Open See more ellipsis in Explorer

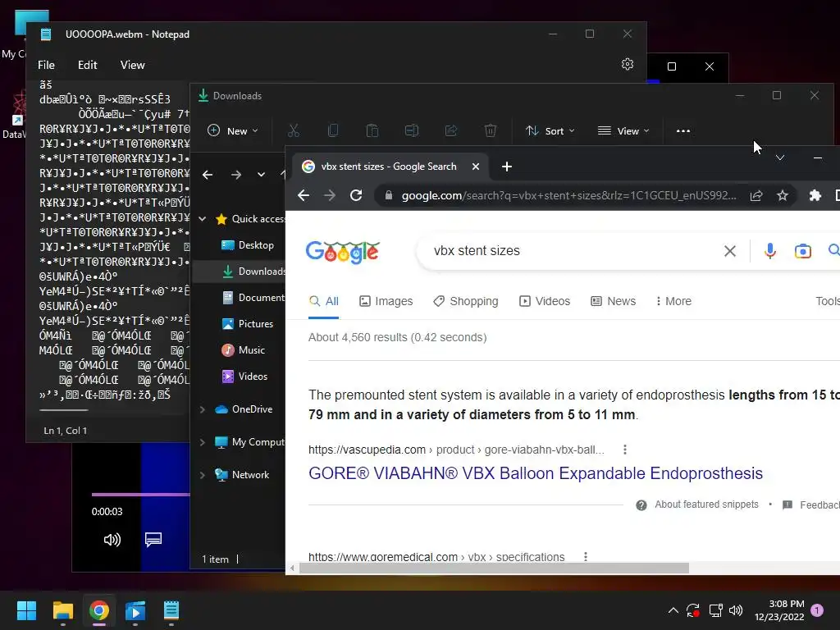tap(683, 130)
